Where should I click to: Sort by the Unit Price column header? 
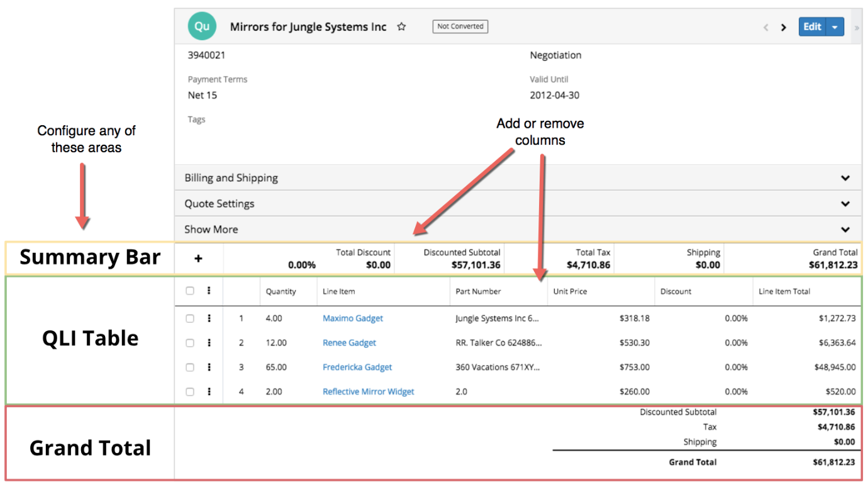570,291
